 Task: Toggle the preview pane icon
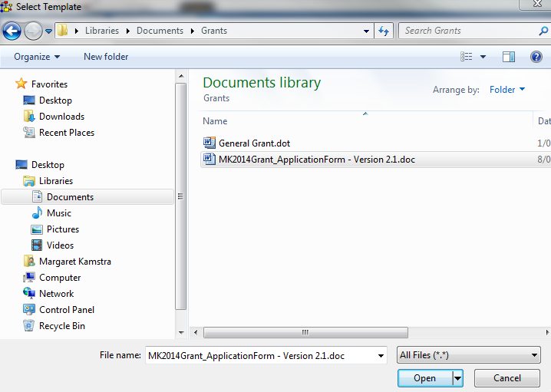(508, 57)
